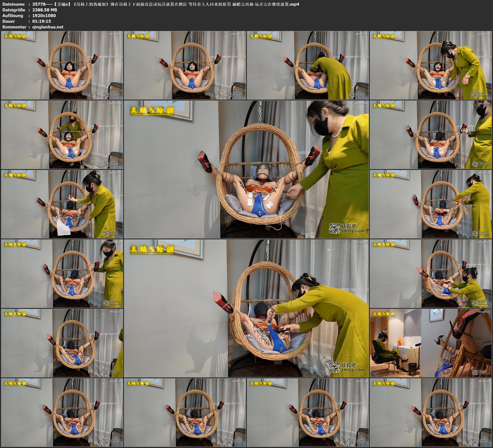This screenshot has height=448, width=493.
Task: Click the thumbnail timestamped 00:29:11
Action: 430,134
